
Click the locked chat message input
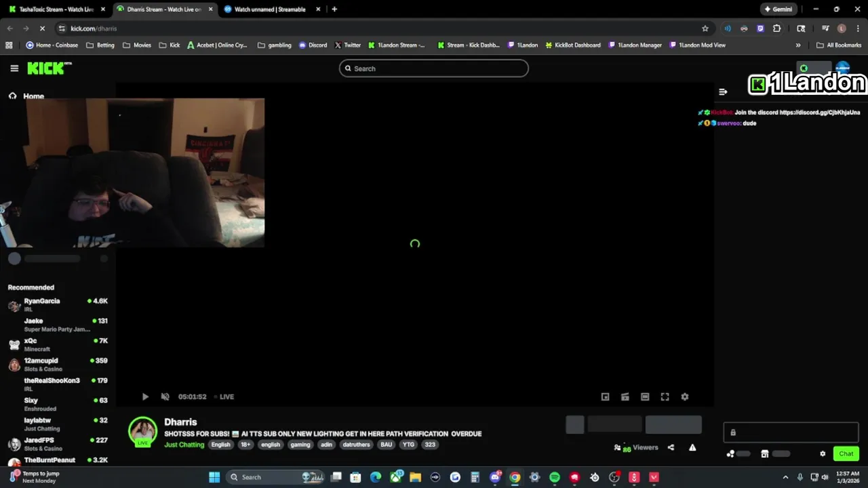tap(791, 432)
